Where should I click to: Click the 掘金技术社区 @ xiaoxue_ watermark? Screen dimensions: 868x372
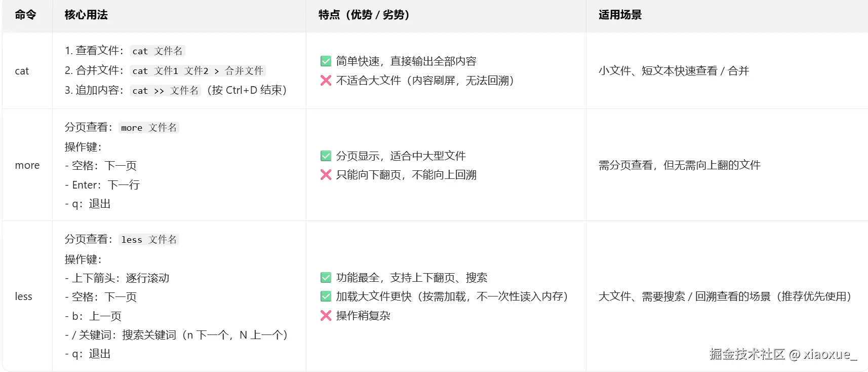tap(783, 354)
